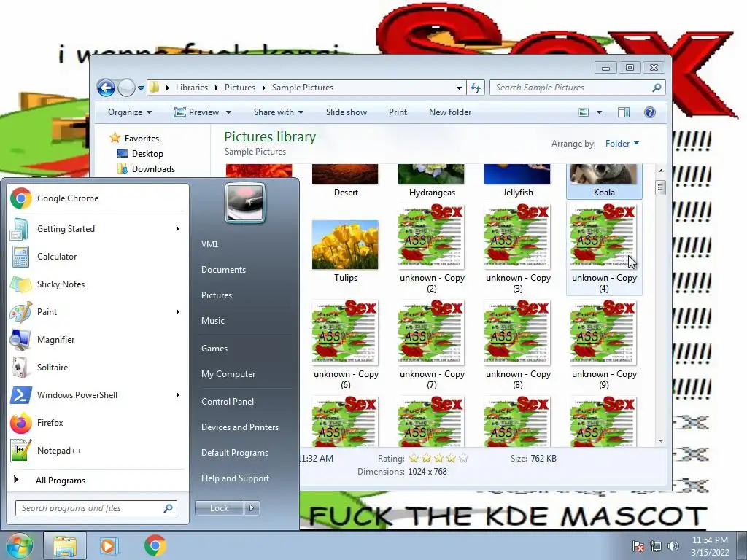Expand Windows PowerShell submenu arrow
Viewport: 747px width, 560px height.
pos(178,394)
